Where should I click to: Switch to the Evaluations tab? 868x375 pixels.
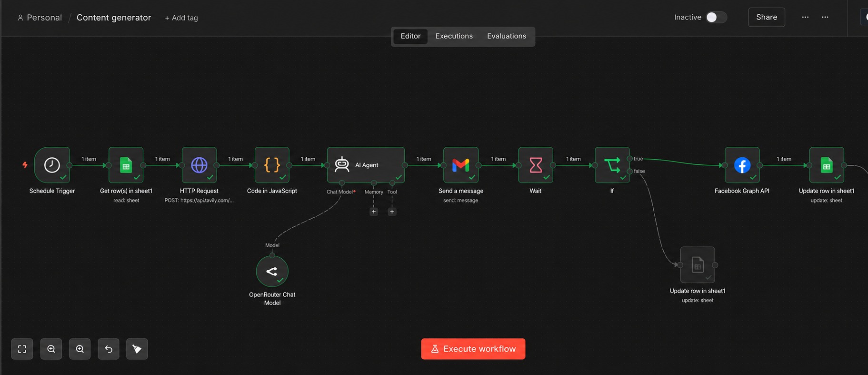[507, 36]
